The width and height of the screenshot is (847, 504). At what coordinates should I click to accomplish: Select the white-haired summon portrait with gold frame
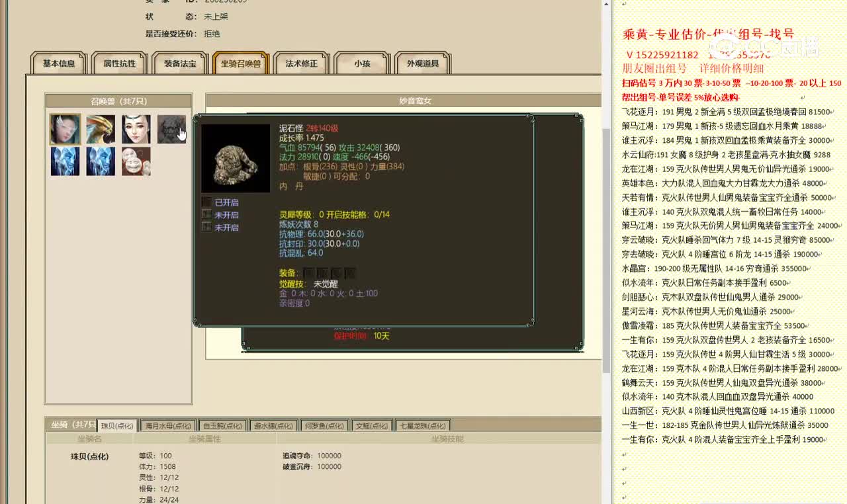coord(65,129)
